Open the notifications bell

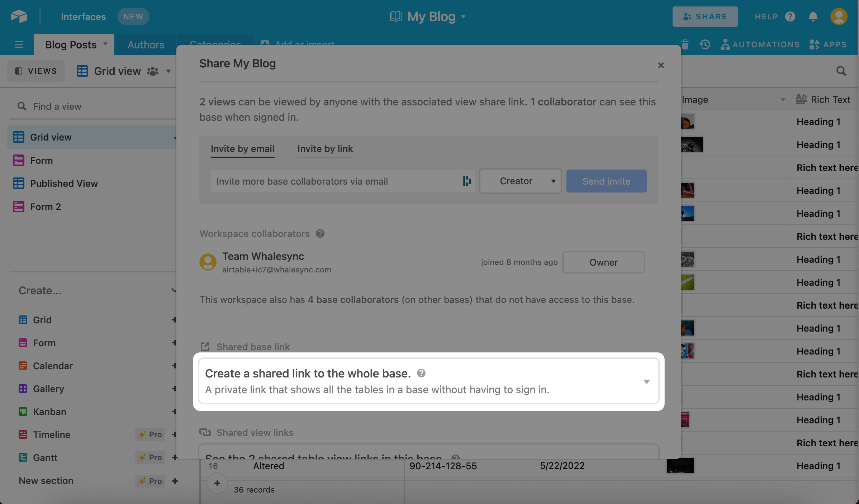tap(813, 16)
